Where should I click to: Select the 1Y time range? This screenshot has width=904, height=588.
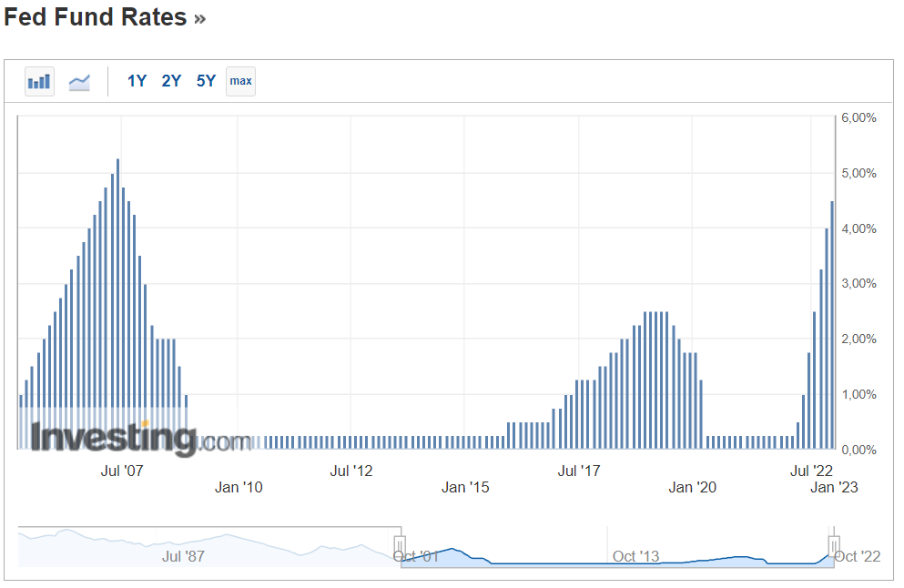(x=137, y=81)
